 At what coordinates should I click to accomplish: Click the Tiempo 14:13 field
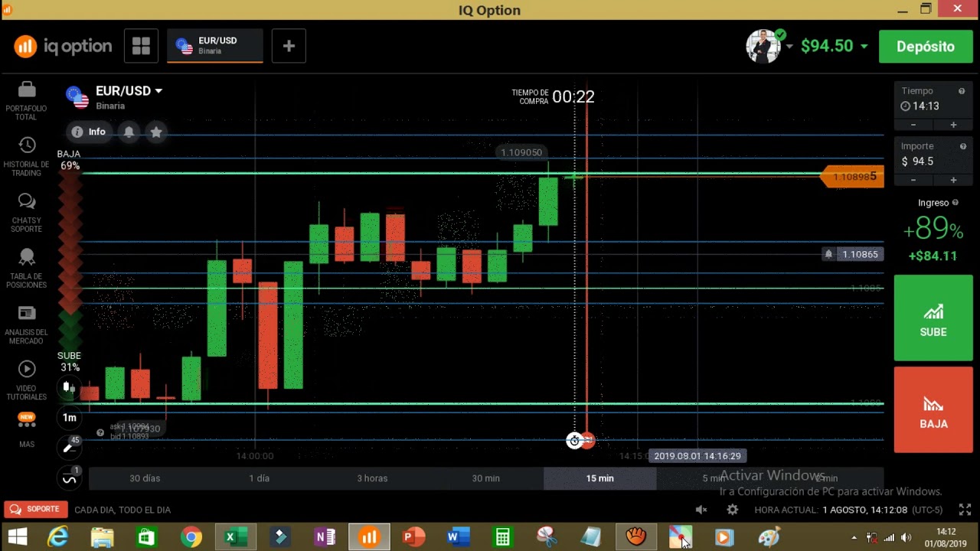coord(933,100)
